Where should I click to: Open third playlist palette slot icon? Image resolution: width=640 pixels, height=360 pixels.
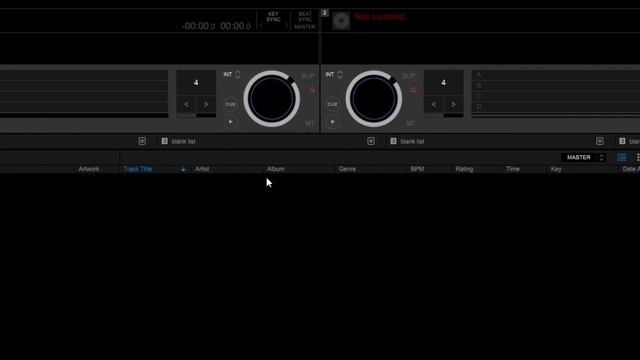click(x=600, y=141)
